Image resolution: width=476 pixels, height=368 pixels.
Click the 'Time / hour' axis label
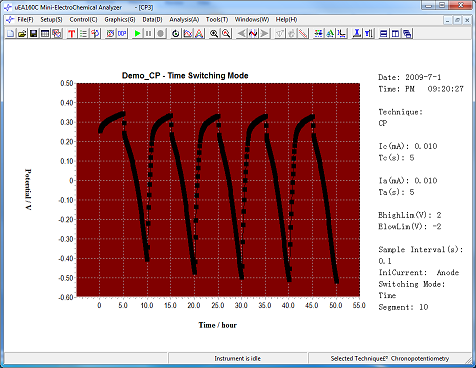point(218,325)
